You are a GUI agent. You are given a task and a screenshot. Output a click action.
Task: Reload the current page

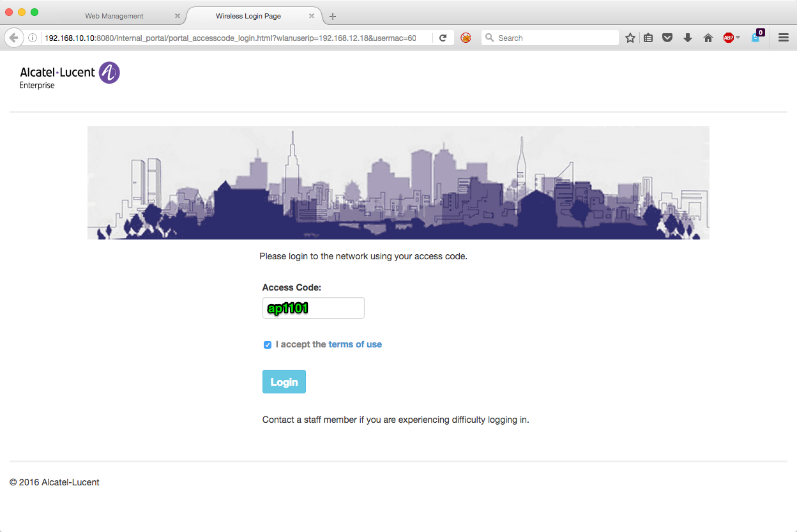click(443, 38)
